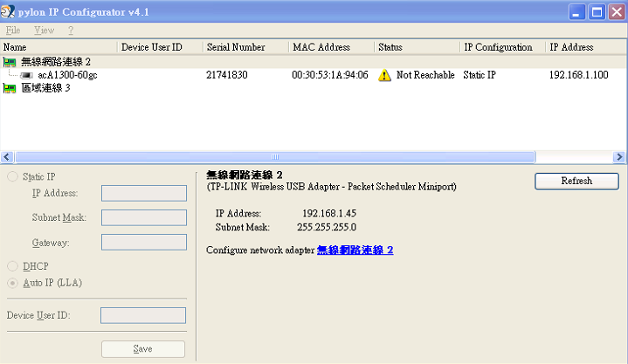
Task: Click the 255.255.255.0 subnet mask value
Action: point(327,228)
